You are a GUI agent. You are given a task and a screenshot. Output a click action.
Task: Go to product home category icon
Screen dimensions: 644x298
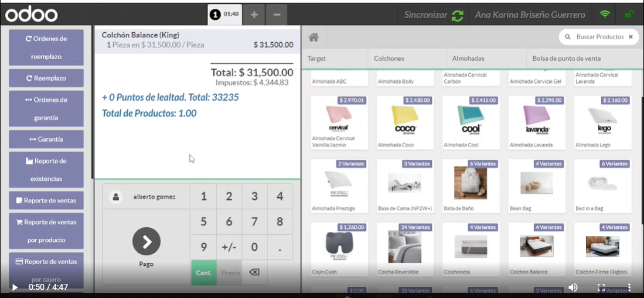click(x=314, y=37)
